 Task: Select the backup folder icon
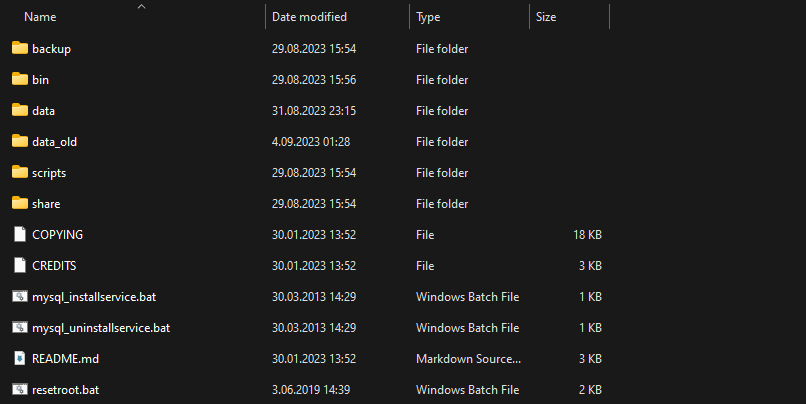coord(20,48)
